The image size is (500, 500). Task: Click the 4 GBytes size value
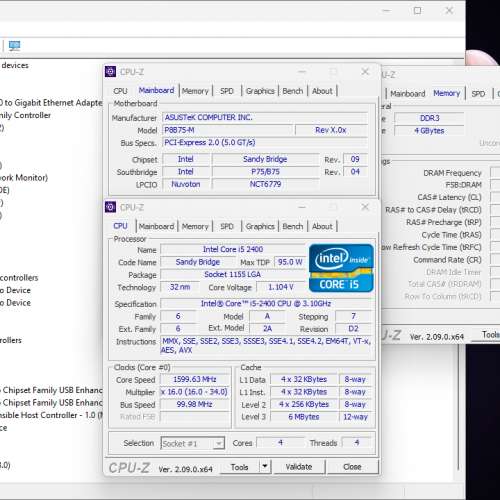[x=429, y=131]
